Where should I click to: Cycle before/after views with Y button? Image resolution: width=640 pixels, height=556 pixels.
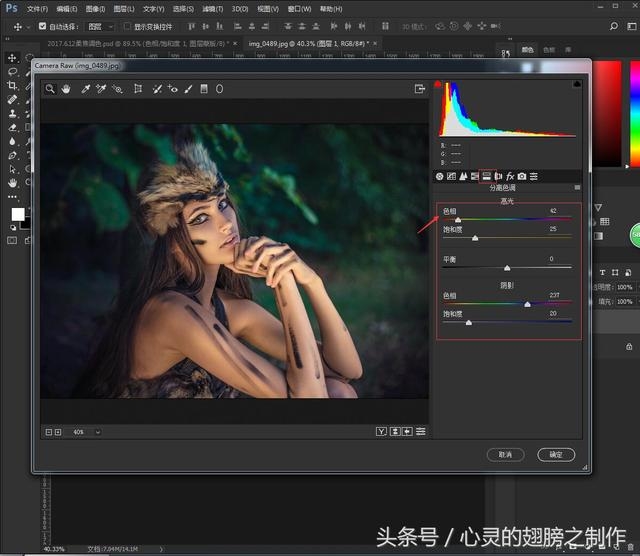click(x=381, y=432)
